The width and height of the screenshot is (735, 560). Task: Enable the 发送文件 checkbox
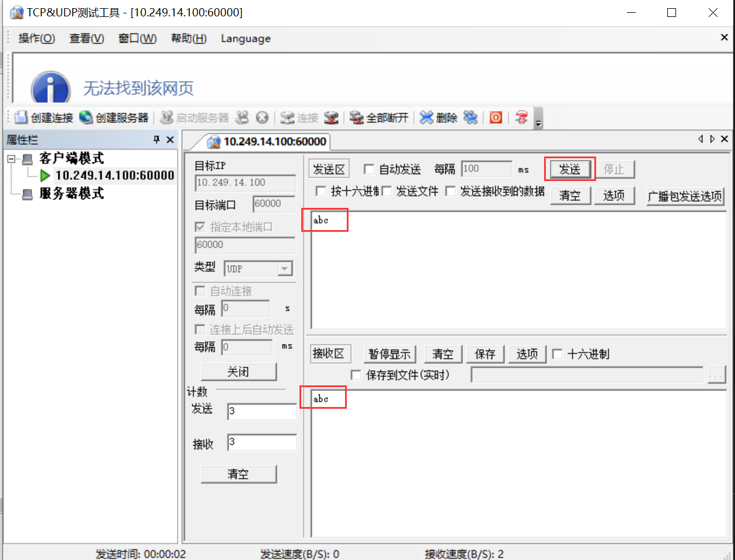tap(386, 191)
